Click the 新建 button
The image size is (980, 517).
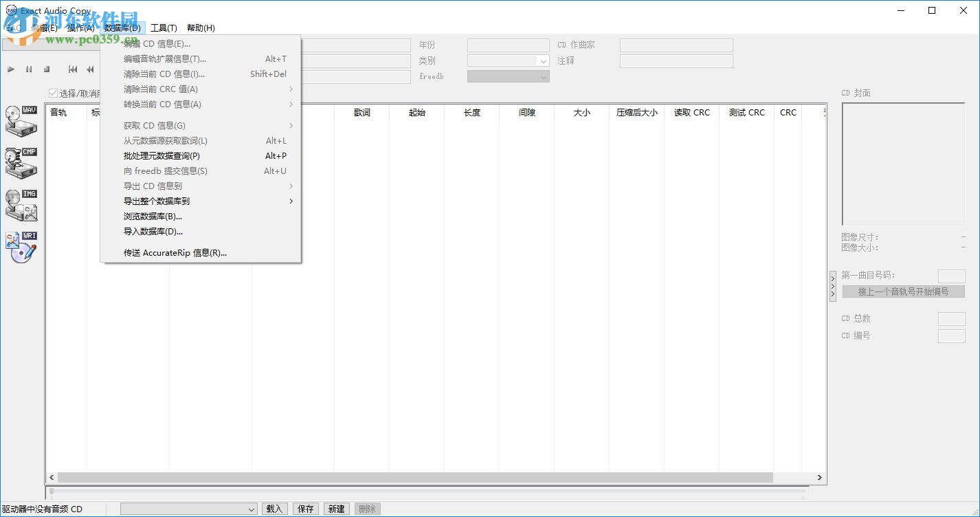pos(336,509)
